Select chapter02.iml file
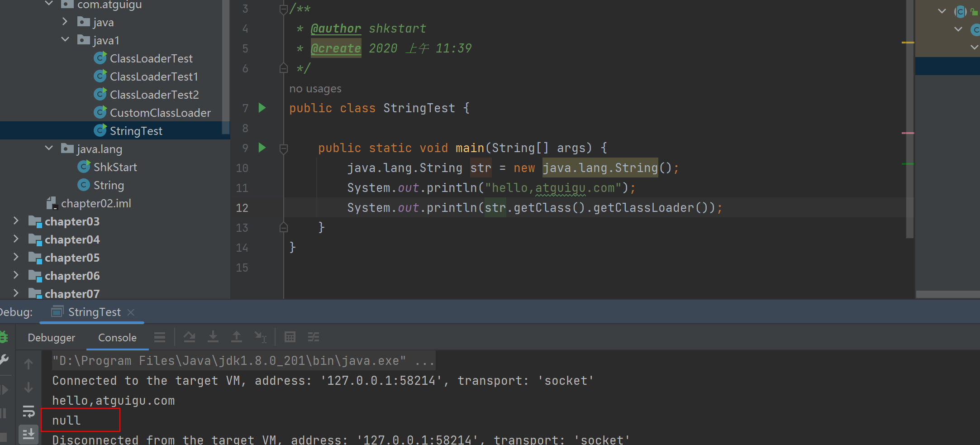This screenshot has height=445, width=980. 96,203
